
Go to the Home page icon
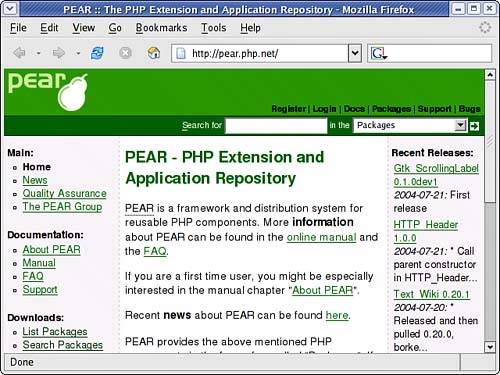pyautogui.click(x=154, y=53)
